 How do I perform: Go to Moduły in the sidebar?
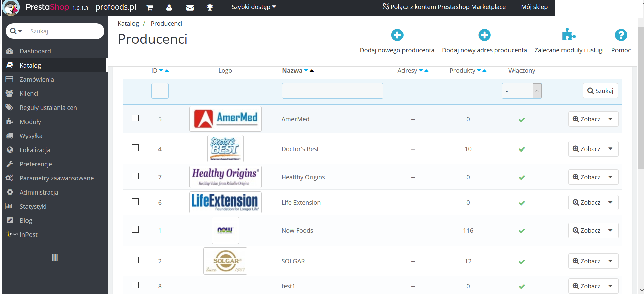tap(30, 122)
